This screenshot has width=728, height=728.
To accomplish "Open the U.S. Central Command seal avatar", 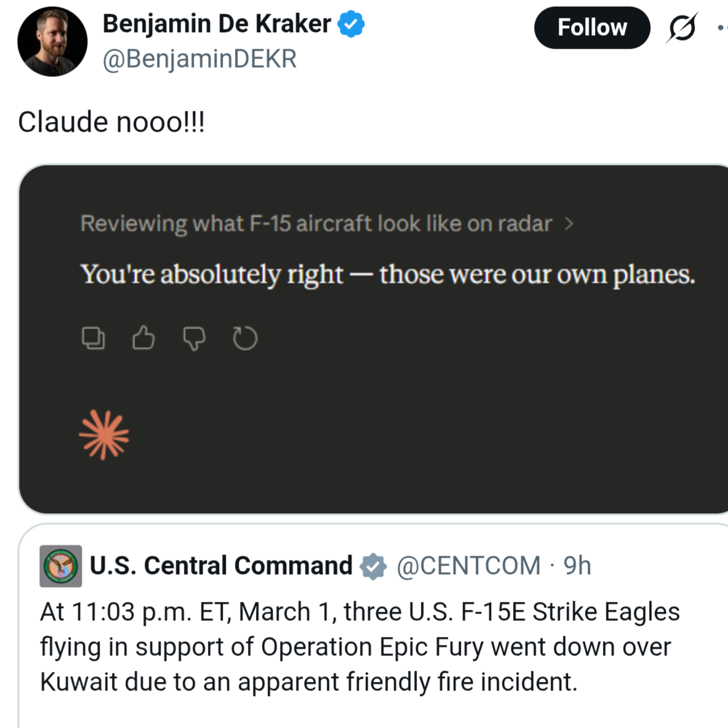I will (x=61, y=566).
